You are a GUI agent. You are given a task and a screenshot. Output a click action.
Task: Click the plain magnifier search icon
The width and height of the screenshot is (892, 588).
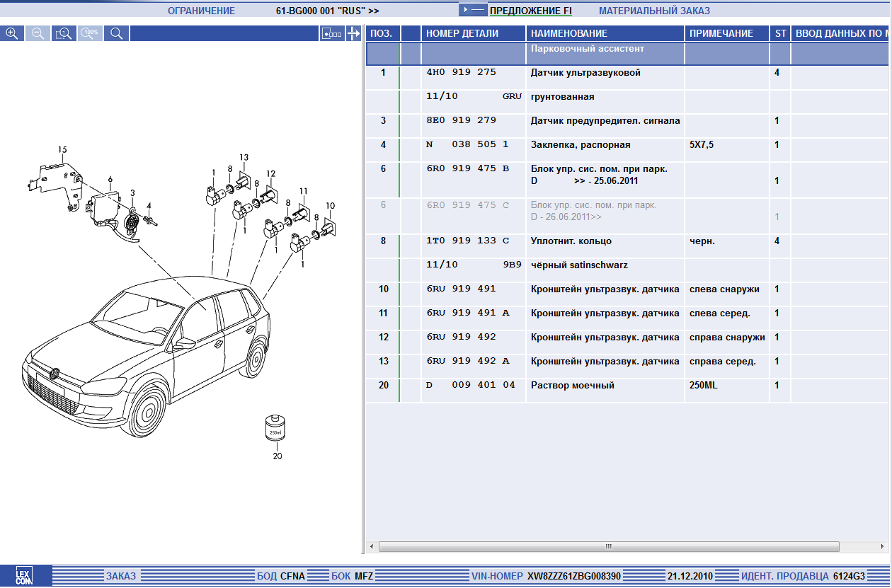tap(117, 33)
